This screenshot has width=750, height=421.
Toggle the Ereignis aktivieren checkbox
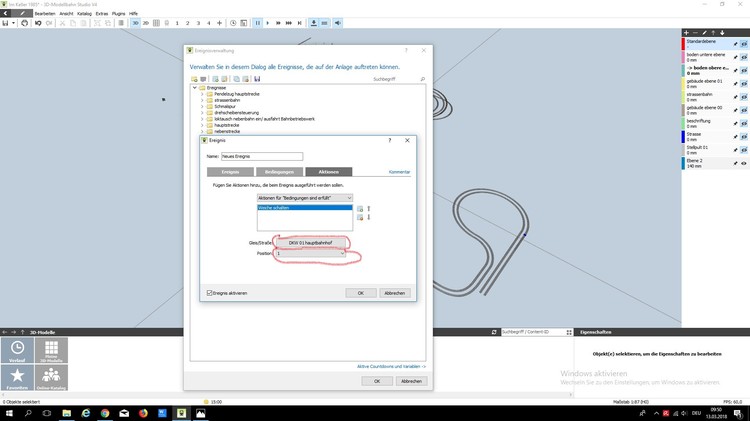tap(210, 293)
